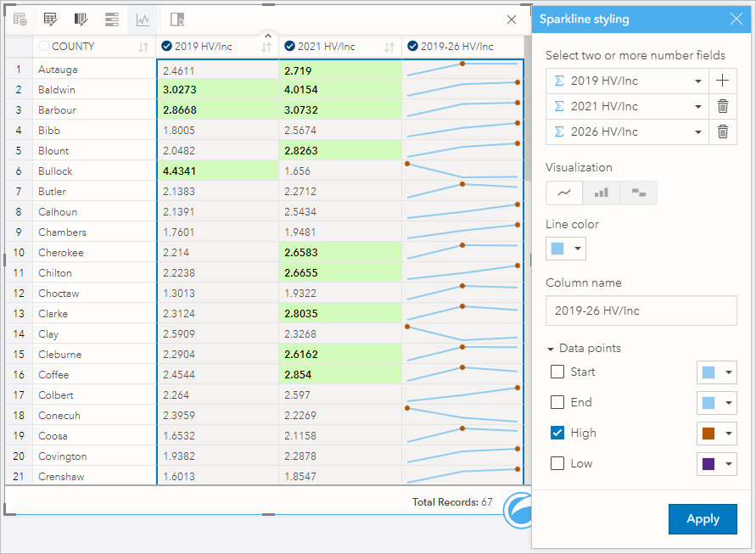Select the column bar sparkline visualization
This screenshot has height=554, width=756.
[602, 193]
